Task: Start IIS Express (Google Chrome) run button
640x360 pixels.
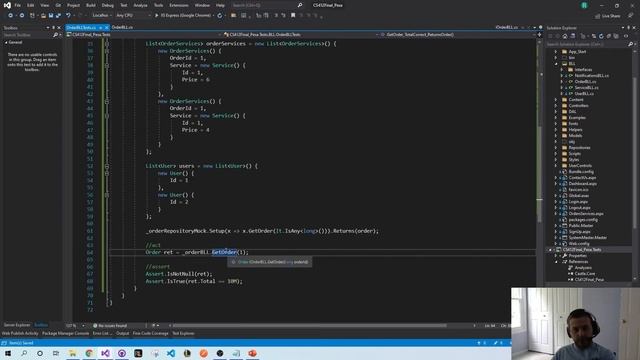Action: tap(183, 16)
